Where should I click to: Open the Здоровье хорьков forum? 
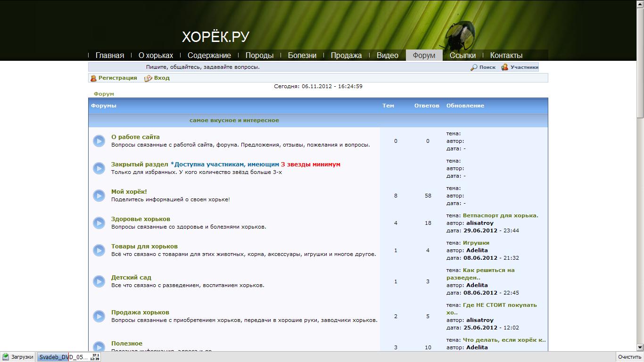pyautogui.click(x=140, y=219)
